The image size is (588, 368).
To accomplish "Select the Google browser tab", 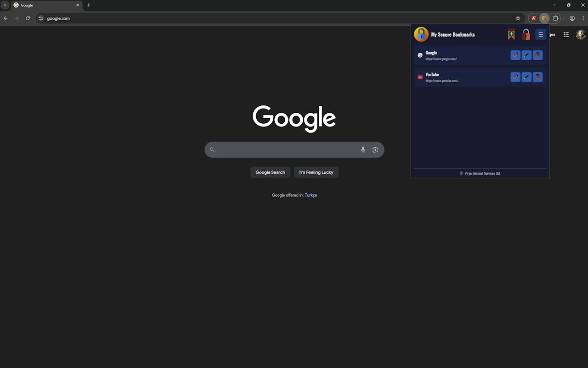I will (46, 6).
